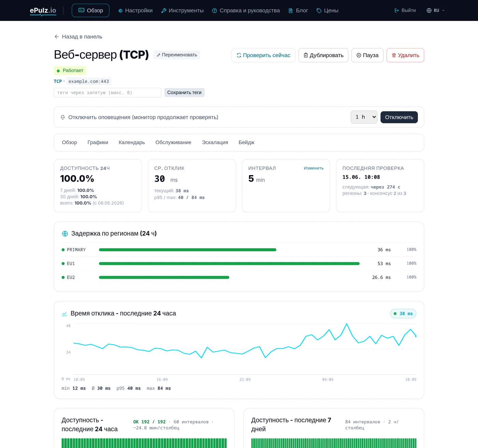Screen dimensions: 478x448
Task: Click the EU1 latency bar
Action: [229, 264]
